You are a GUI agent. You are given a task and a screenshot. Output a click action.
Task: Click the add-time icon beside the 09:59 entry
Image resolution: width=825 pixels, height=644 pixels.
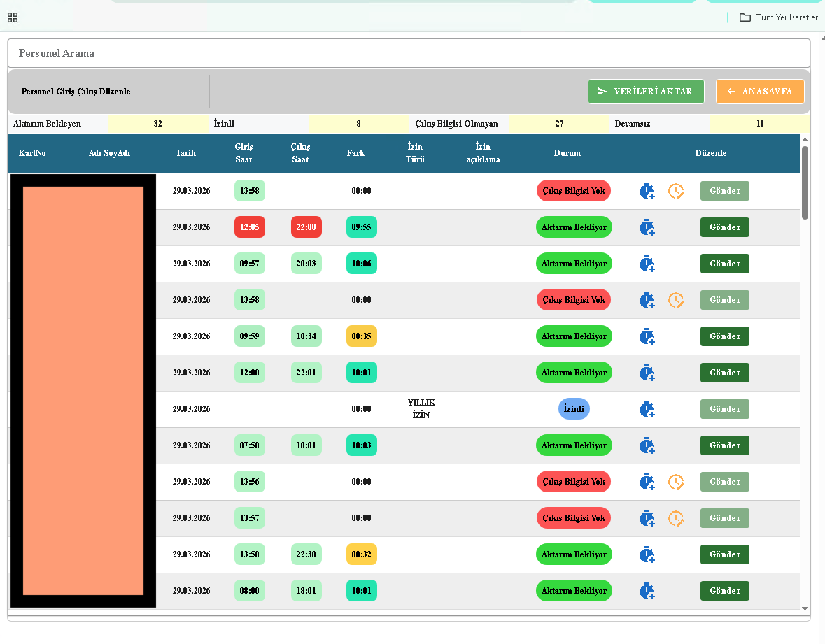[x=646, y=336]
